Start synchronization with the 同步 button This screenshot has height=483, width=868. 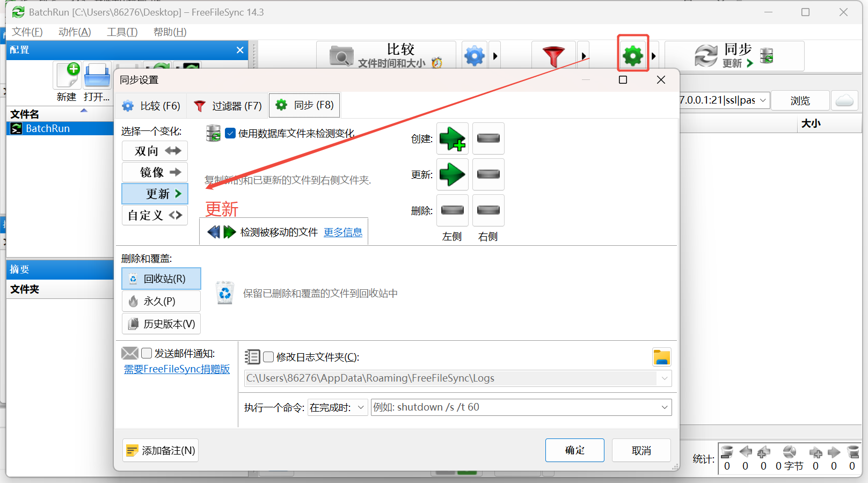[x=734, y=56]
